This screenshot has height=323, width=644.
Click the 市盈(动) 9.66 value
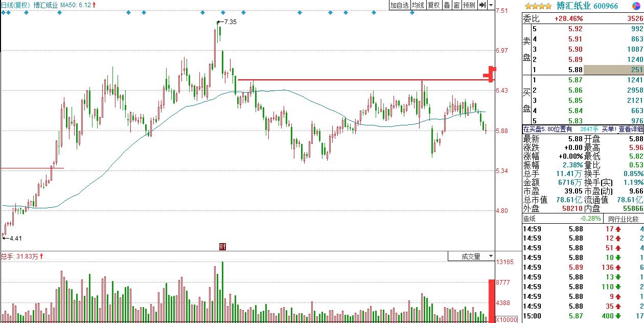[636, 191]
